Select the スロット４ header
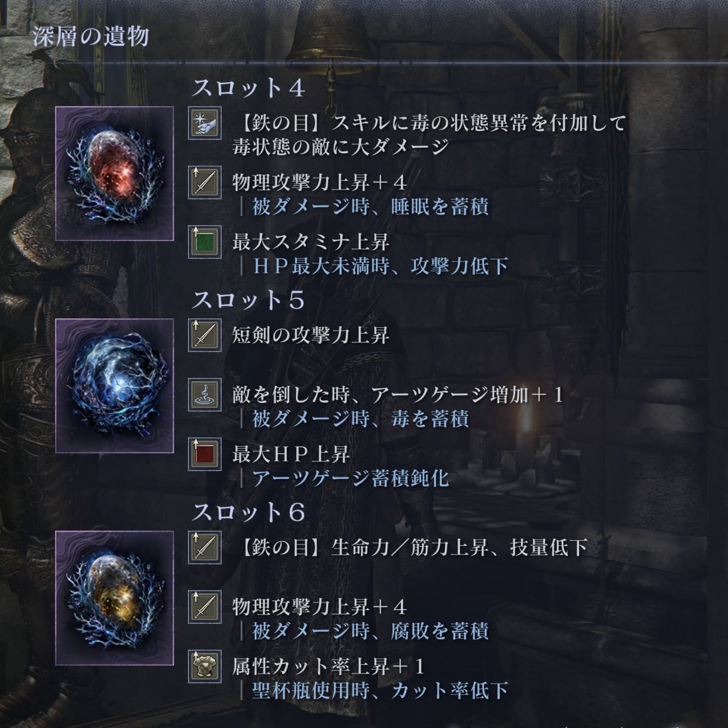 pyautogui.click(x=248, y=88)
